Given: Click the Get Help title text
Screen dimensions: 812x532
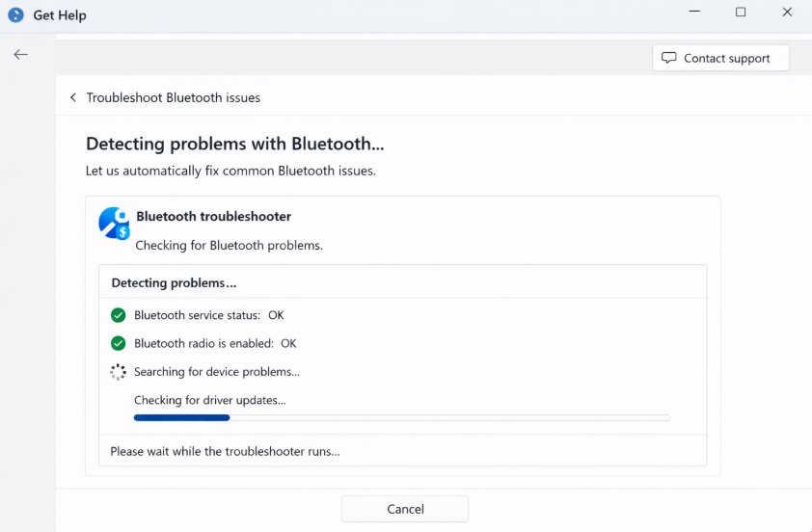Looking at the screenshot, I should point(60,15).
